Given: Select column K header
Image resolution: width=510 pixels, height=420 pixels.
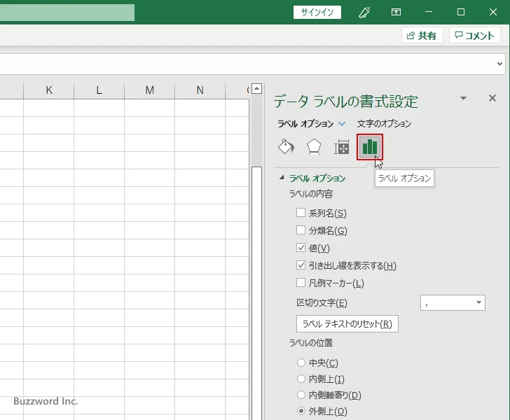Looking at the screenshot, I should tap(49, 90).
